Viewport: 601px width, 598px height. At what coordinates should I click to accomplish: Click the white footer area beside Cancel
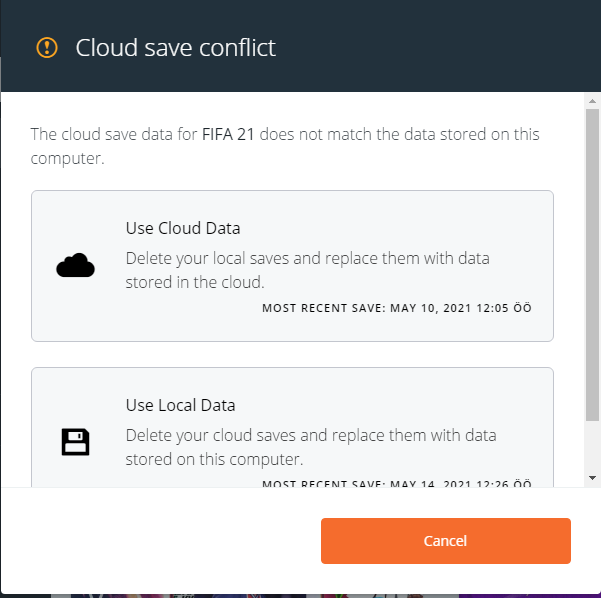coord(160,541)
